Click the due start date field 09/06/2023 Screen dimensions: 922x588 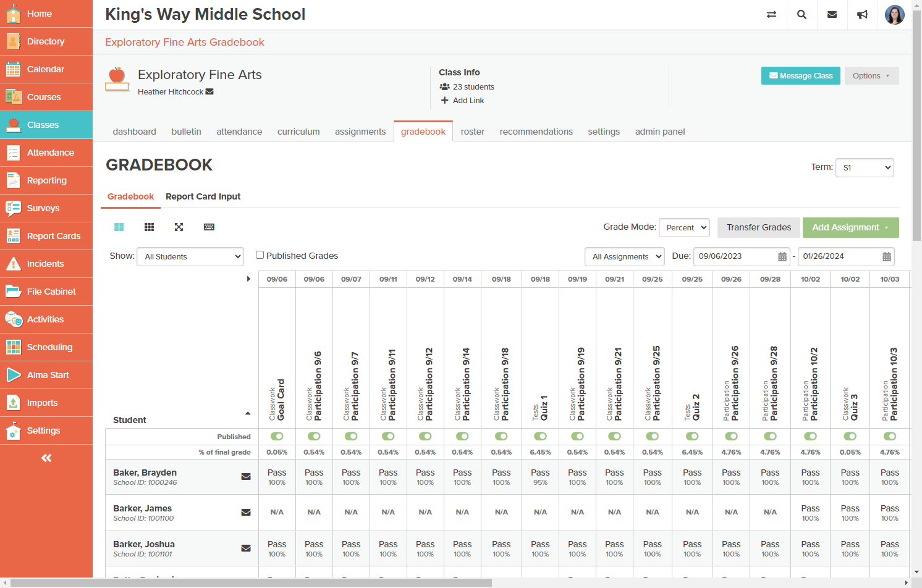click(742, 256)
